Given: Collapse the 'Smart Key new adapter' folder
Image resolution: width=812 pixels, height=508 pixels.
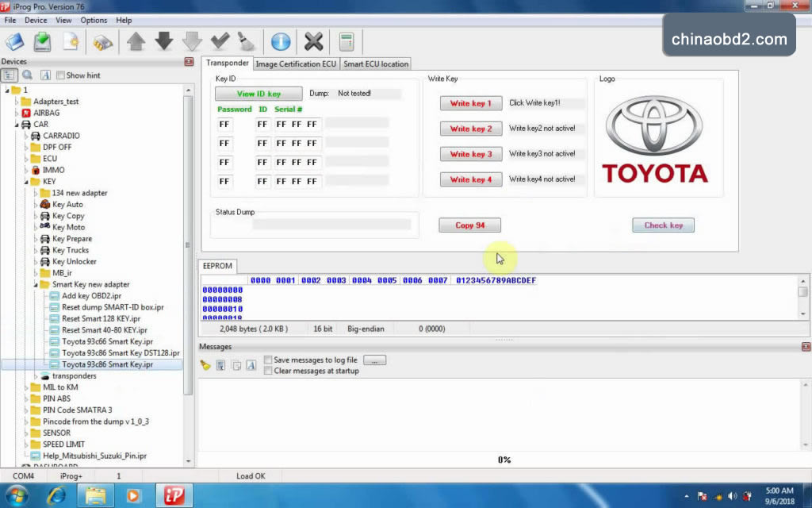Looking at the screenshot, I should [x=36, y=285].
